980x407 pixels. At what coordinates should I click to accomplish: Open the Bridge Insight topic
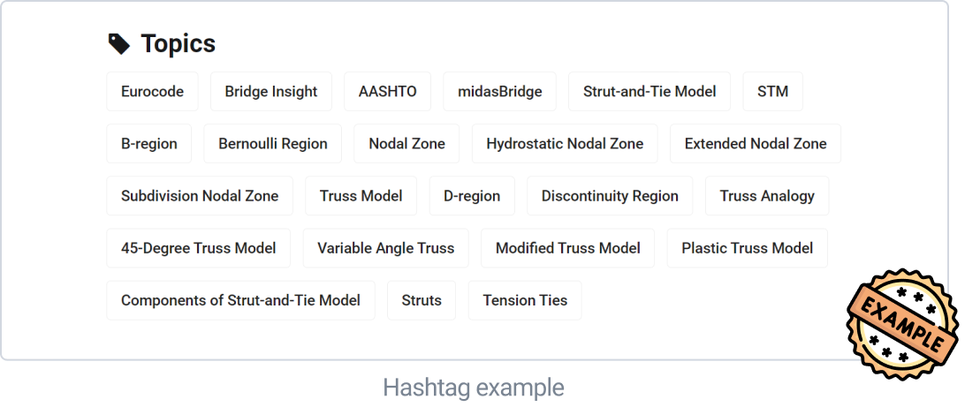coord(271,92)
